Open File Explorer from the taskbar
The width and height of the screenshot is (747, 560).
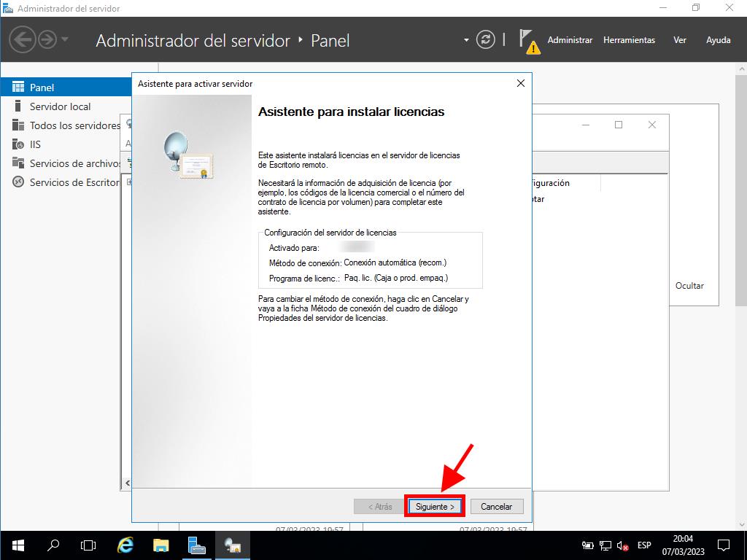[x=161, y=545]
